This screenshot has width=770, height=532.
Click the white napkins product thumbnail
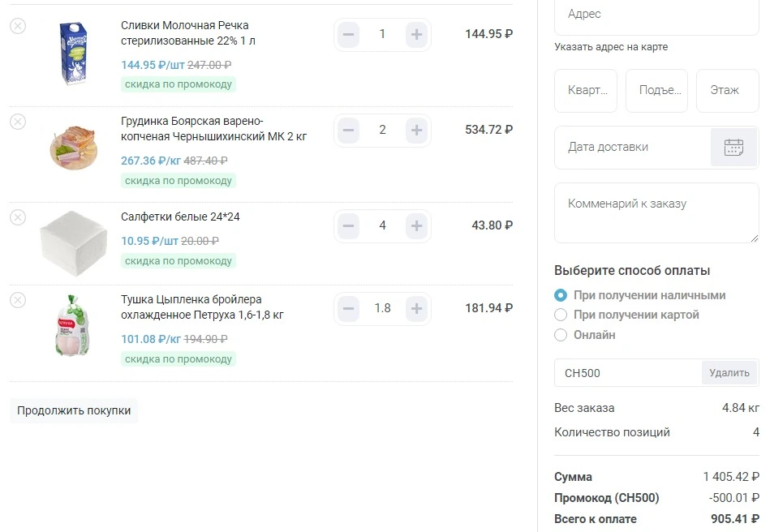tap(73, 243)
